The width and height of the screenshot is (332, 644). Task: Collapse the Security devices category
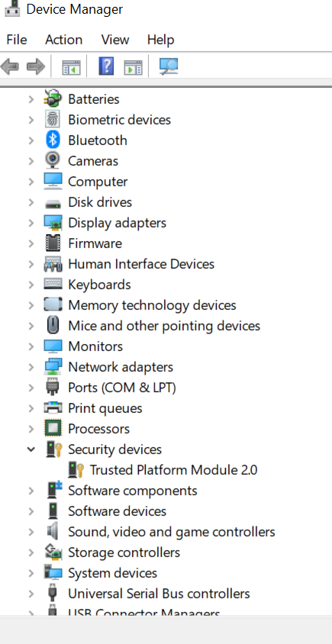click(31, 449)
